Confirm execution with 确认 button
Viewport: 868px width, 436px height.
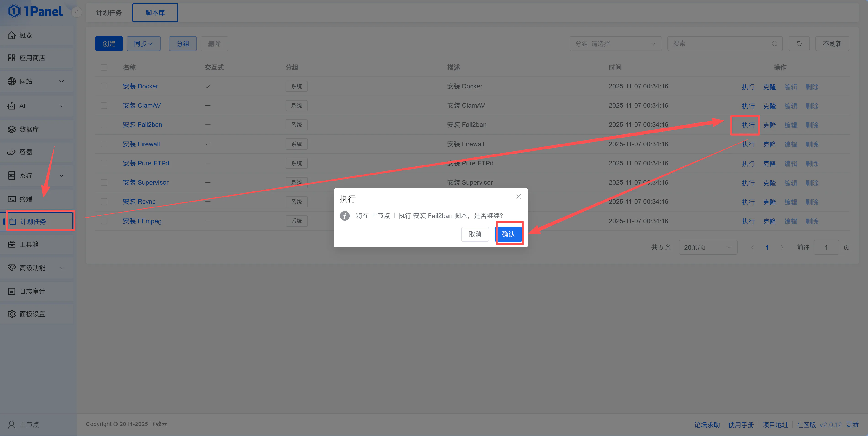pyautogui.click(x=509, y=234)
